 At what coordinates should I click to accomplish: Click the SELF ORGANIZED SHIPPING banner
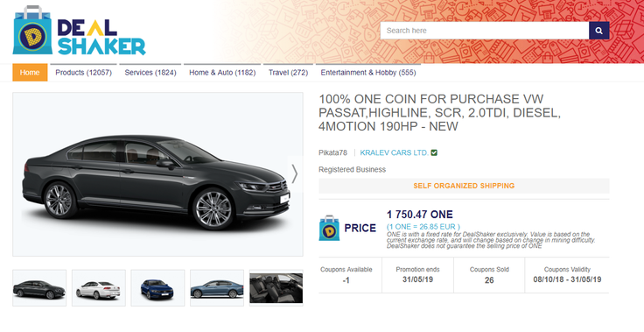(464, 186)
